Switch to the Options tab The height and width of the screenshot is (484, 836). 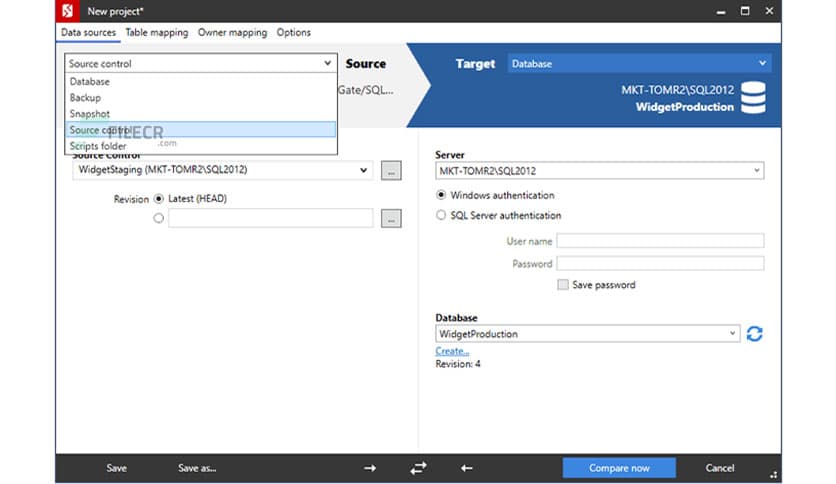pos(293,33)
